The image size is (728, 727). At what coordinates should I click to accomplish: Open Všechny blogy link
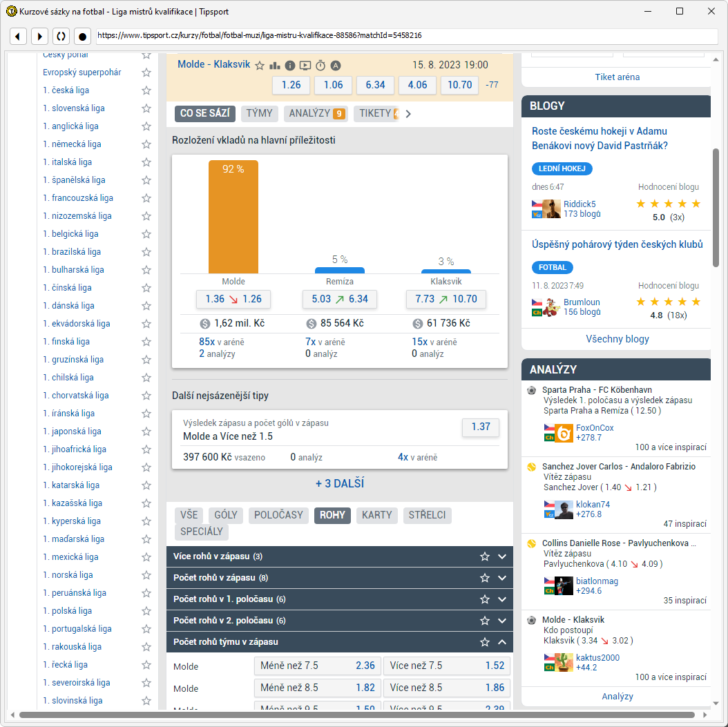617,339
